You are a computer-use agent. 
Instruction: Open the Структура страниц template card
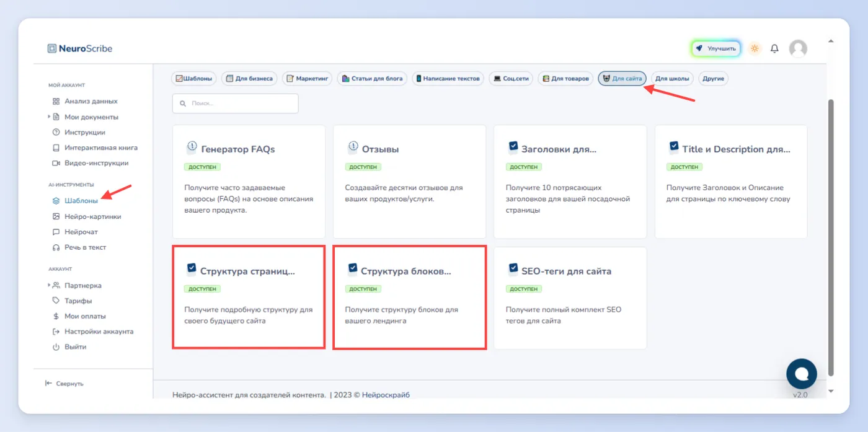click(x=249, y=297)
